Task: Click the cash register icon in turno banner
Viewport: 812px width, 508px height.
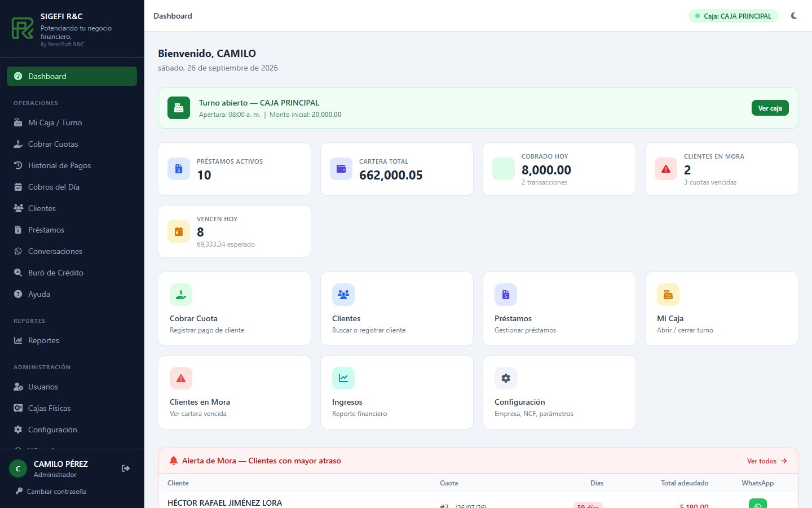Action: coord(179,108)
